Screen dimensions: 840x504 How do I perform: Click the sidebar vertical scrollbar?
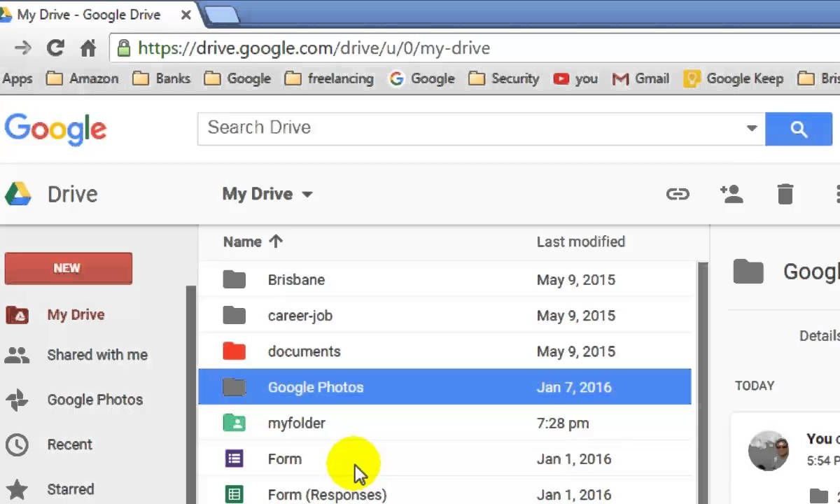click(x=191, y=394)
